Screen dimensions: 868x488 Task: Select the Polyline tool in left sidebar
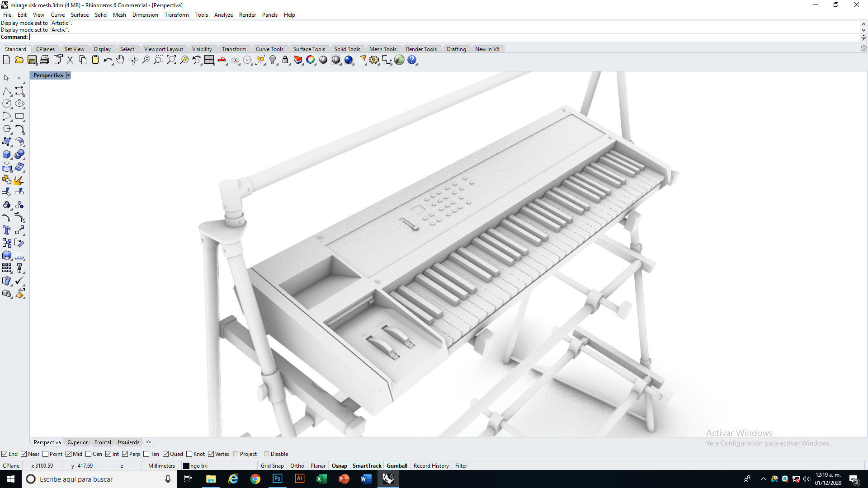pos(7,91)
